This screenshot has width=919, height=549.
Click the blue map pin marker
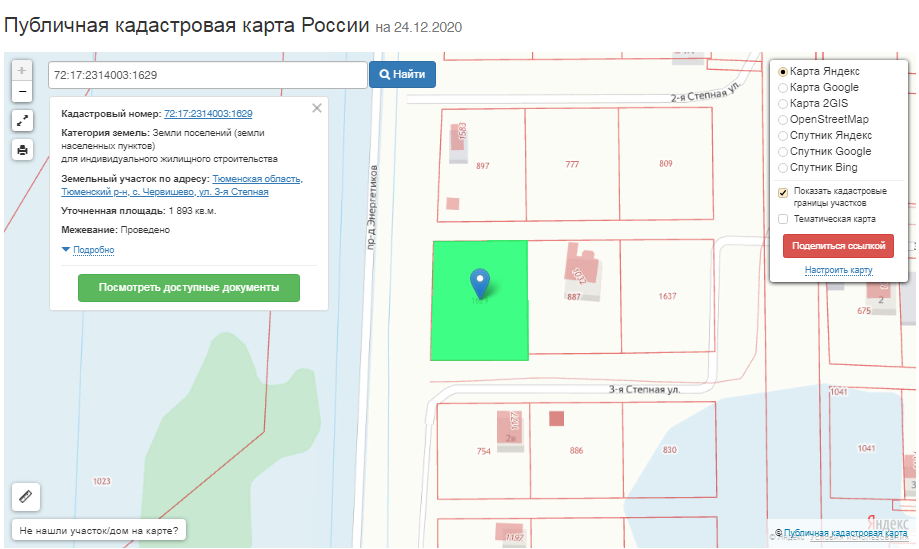coord(480,284)
